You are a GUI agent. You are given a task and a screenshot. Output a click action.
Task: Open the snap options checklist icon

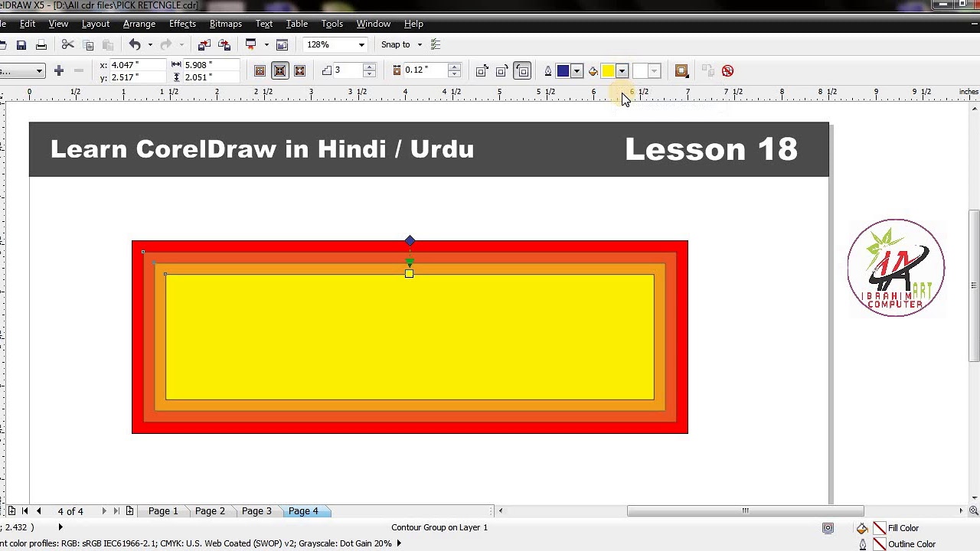(436, 44)
